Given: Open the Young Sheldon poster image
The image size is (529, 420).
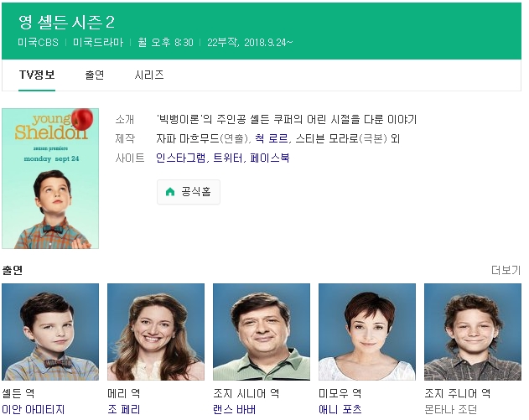Looking at the screenshot, I should (x=50, y=178).
